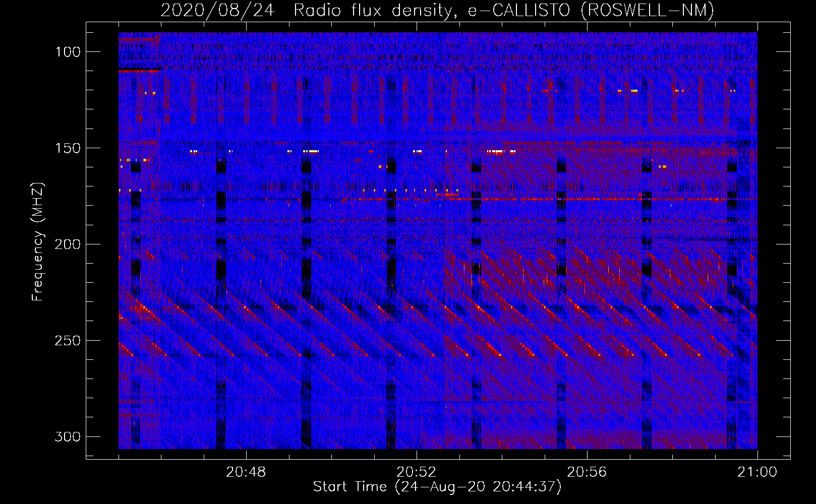Click the 'Frequency (MHZ)' axis label
The height and width of the screenshot is (504, 816).
[x=38, y=242]
